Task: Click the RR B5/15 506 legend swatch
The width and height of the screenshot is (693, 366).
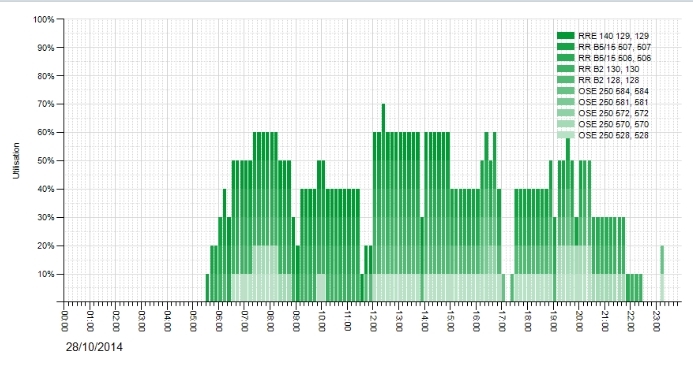Action: 565,58
